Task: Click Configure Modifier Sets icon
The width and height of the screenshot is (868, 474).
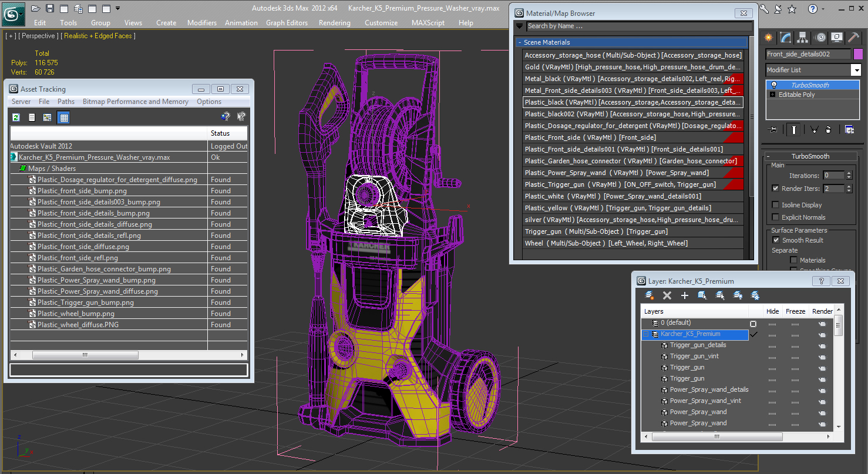Action: point(849,130)
